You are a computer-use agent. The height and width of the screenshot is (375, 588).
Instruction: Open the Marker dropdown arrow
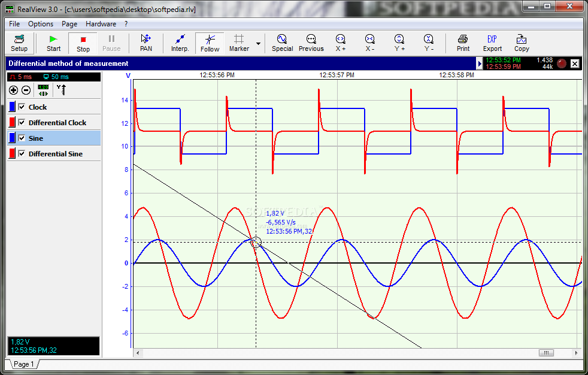click(259, 44)
